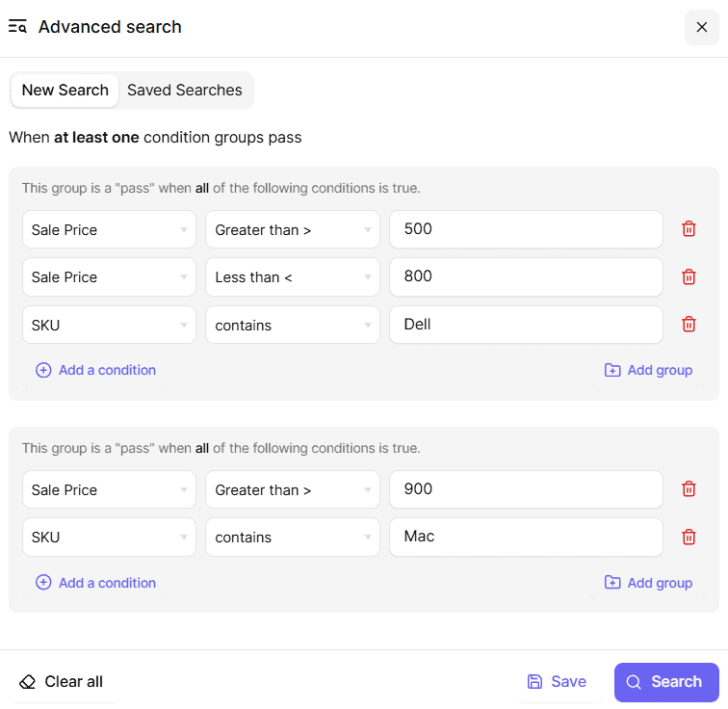Open contains operator dropdown in Dell row
Viewport: 728px width, 709px height.
tap(293, 325)
